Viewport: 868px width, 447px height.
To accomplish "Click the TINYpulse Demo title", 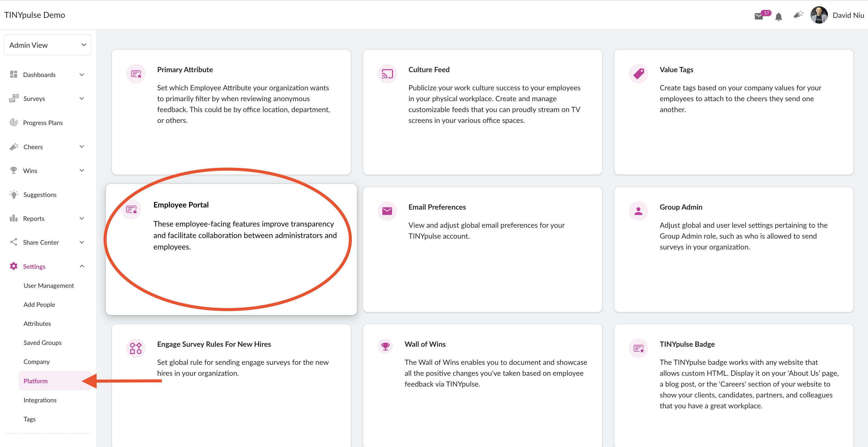I will click(x=35, y=15).
